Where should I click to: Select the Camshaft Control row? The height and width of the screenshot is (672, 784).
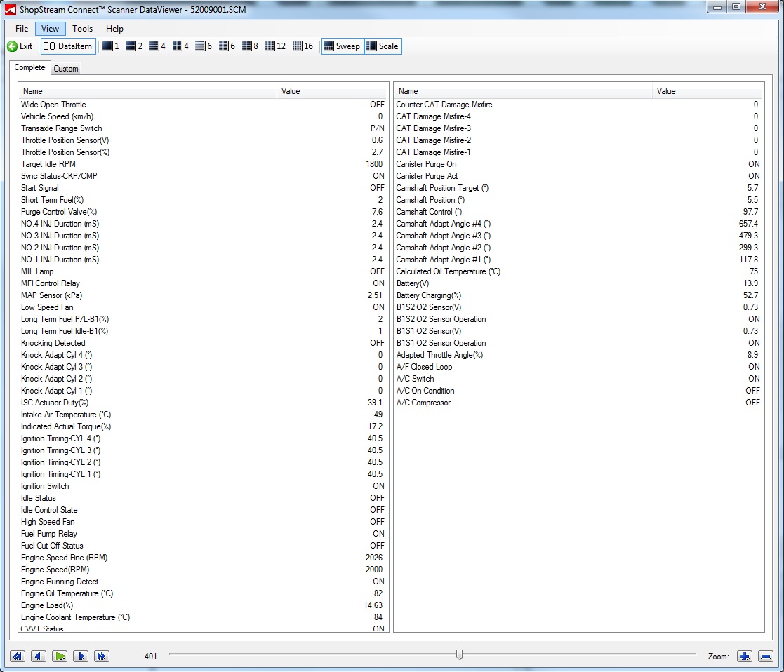pyautogui.click(x=578, y=212)
